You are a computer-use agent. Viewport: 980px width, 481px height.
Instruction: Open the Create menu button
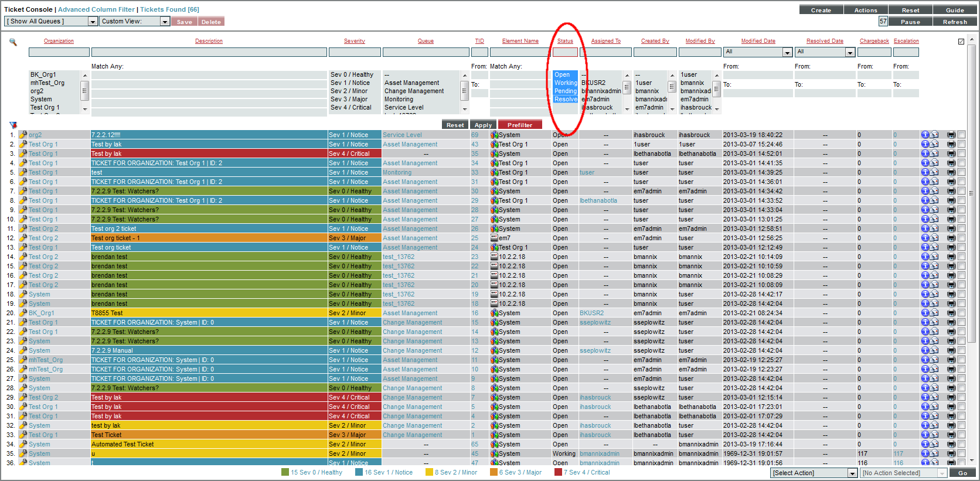click(821, 10)
